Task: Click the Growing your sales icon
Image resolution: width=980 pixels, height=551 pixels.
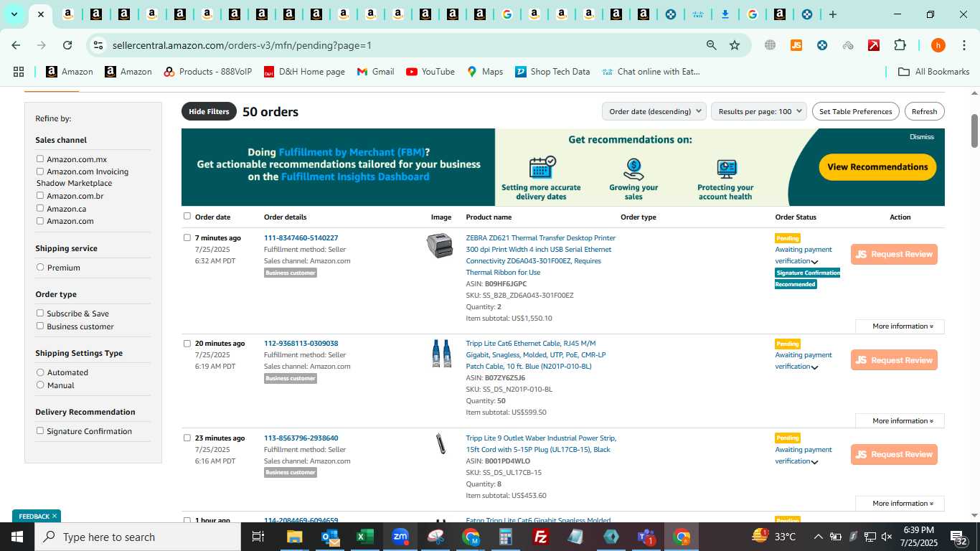Action: click(x=633, y=169)
